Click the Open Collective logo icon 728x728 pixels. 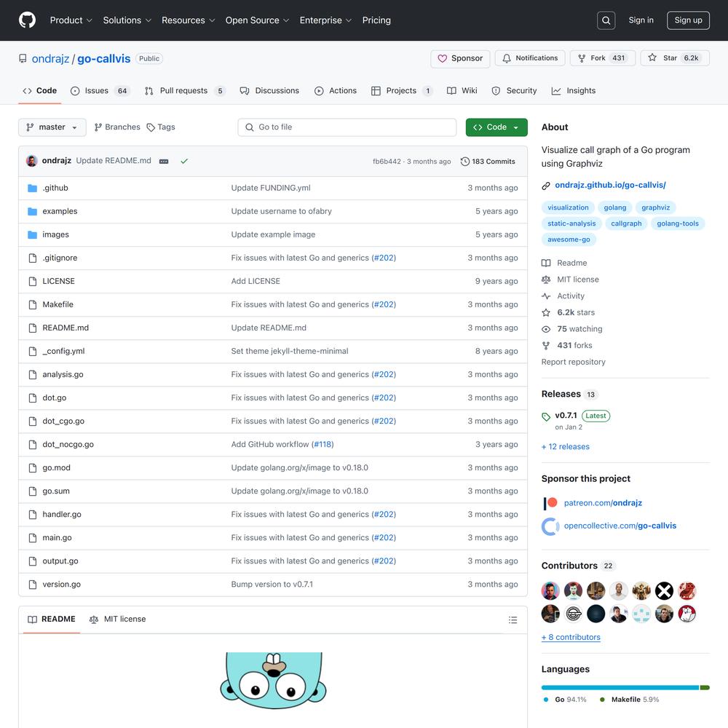tap(550, 526)
